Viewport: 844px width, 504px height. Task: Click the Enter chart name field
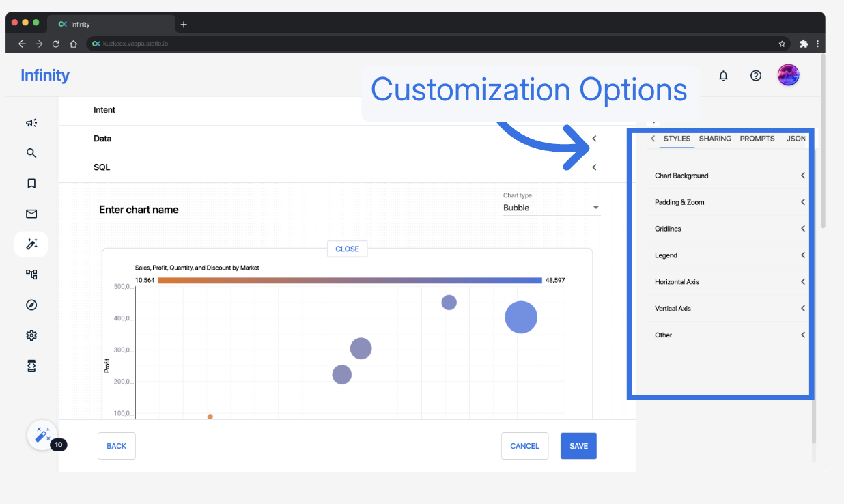point(139,210)
